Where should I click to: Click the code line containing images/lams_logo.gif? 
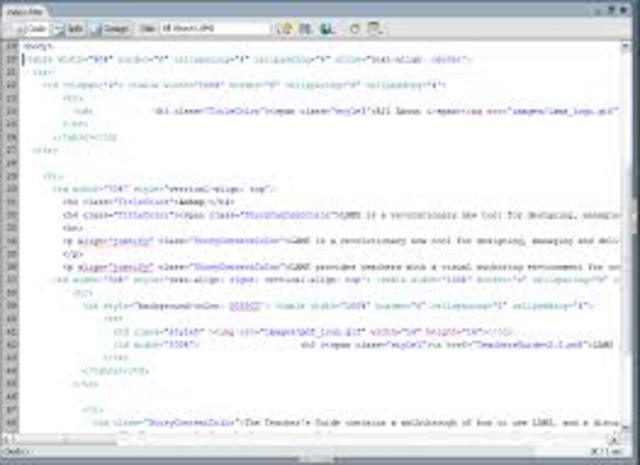coord(345,111)
